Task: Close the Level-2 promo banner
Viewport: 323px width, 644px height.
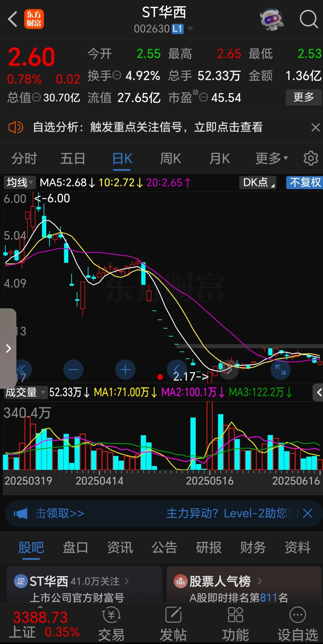Action: point(307,514)
